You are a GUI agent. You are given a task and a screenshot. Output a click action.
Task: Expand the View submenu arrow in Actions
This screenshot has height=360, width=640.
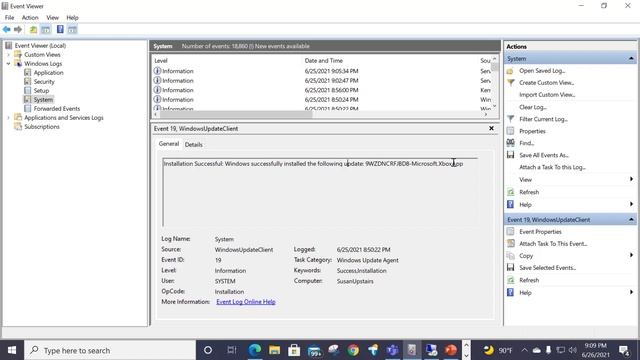[631, 179]
